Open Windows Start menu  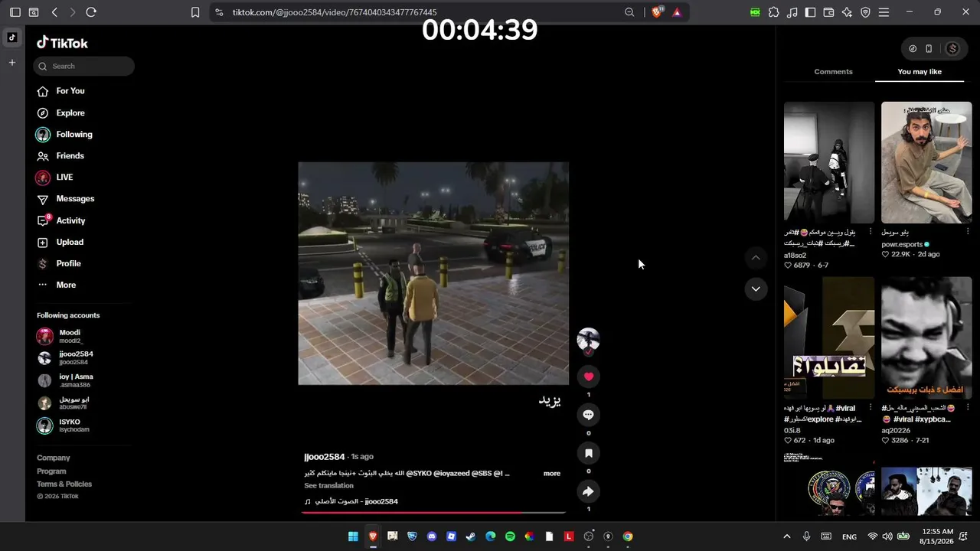[x=353, y=536]
